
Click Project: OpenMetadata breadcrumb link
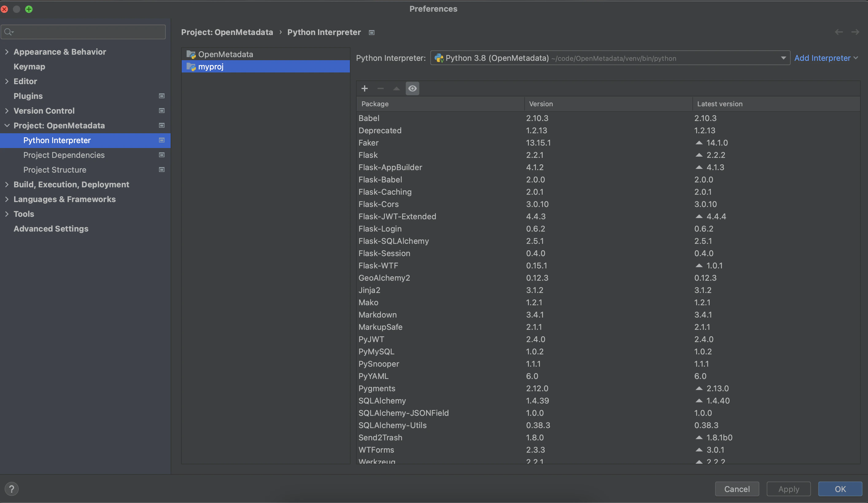point(227,32)
